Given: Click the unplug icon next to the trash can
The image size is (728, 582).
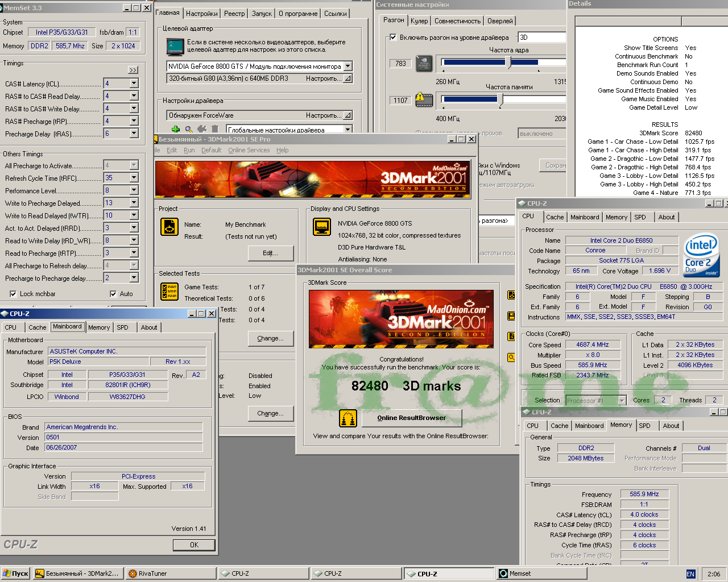Looking at the screenshot, I should 202,130.
